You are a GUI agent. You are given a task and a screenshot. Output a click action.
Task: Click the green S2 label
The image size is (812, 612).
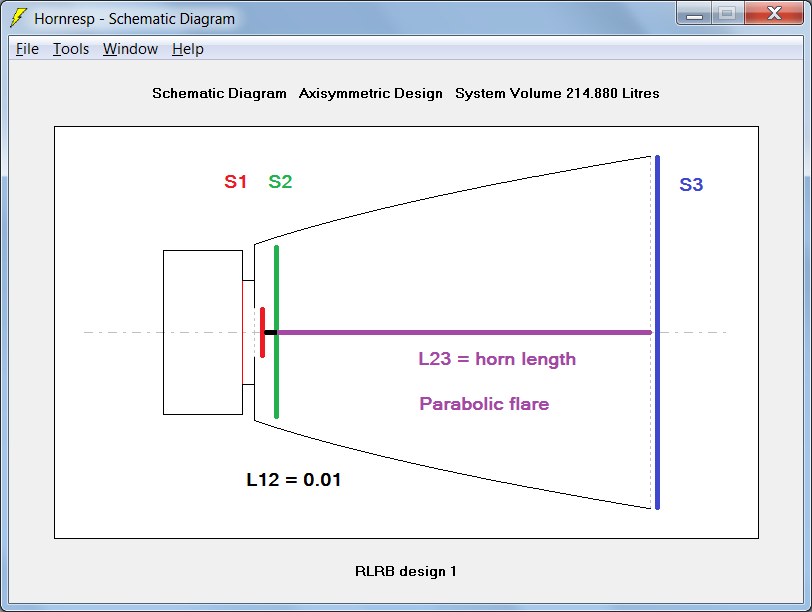coord(280,182)
